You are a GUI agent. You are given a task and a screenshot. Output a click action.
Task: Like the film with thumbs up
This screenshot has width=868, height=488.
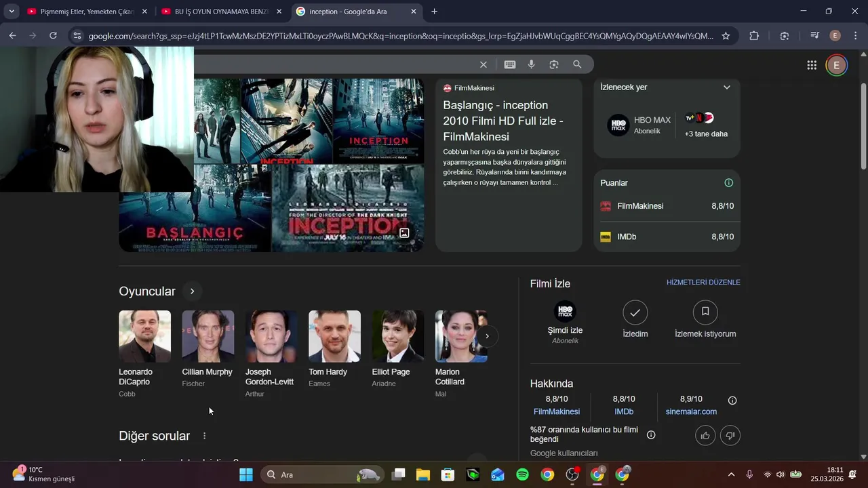point(705,436)
